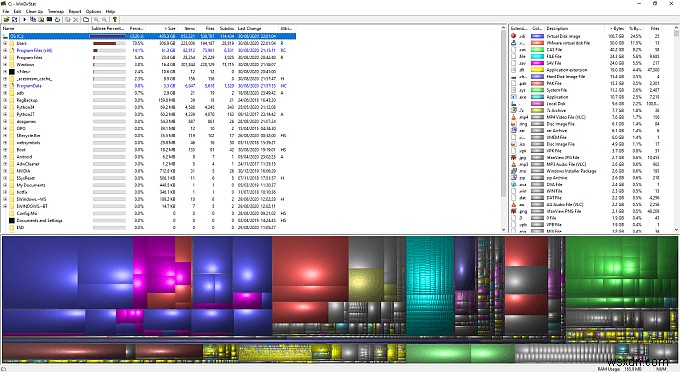Click the yellow swatch for Application extension
Screen dimensions: 680x372
tap(538, 70)
